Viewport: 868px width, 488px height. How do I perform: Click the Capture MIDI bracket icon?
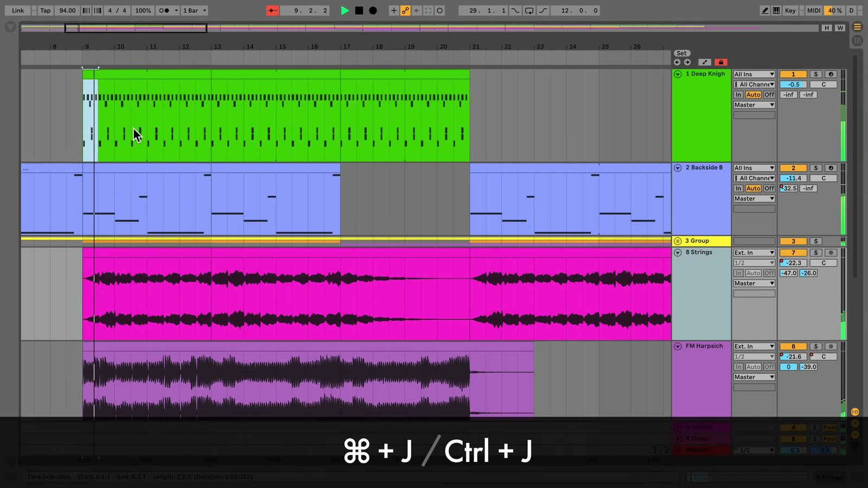click(429, 10)
